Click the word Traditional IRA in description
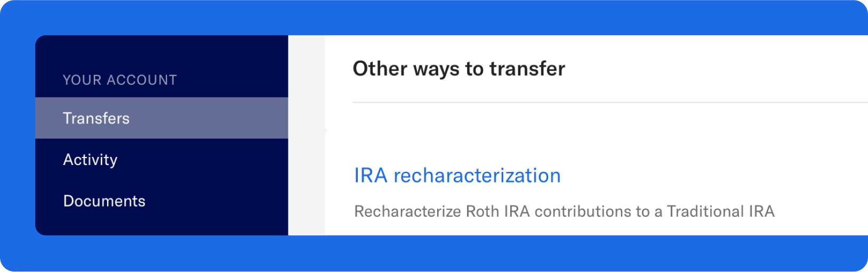The image size is (868, 272). (x=721, y=211)
